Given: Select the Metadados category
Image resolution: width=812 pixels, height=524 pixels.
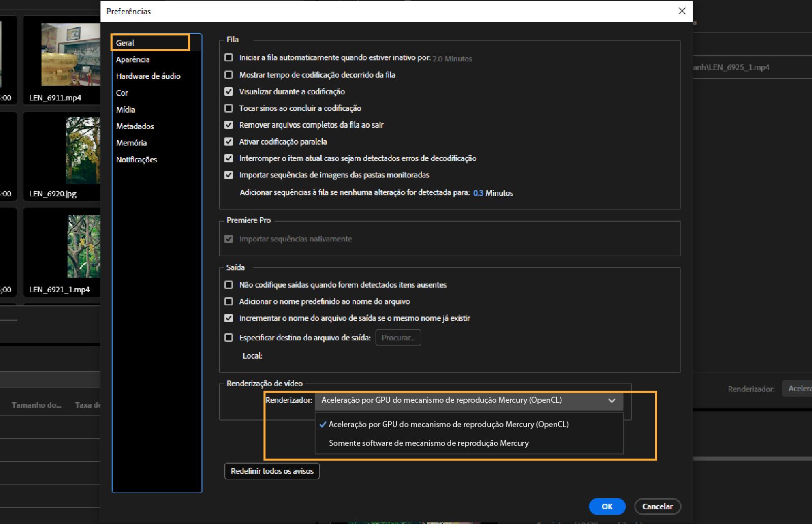Looking at the screenshot, I should (x=135, y=126).
